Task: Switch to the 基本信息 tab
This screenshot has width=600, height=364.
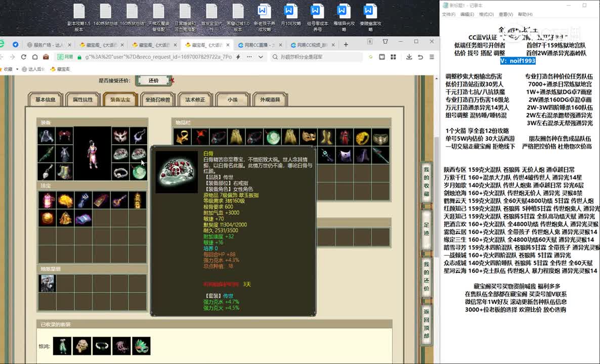Action: click(x=45, y=100)
